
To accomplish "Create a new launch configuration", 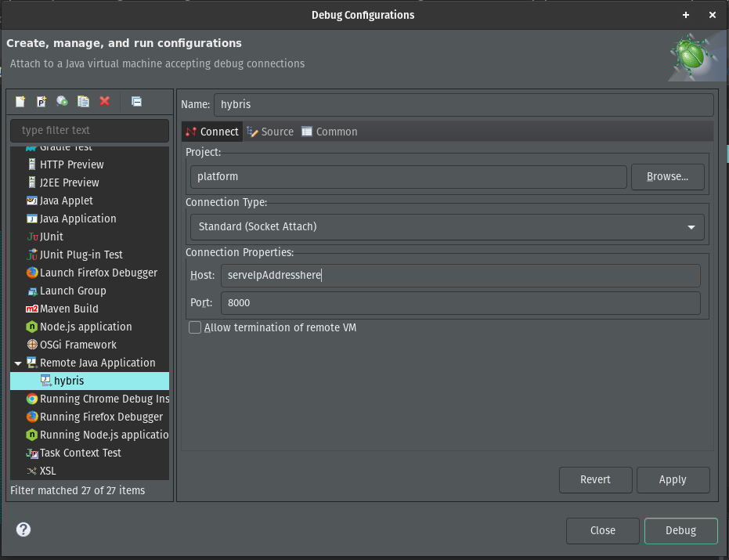I will (x=19, y=101).
